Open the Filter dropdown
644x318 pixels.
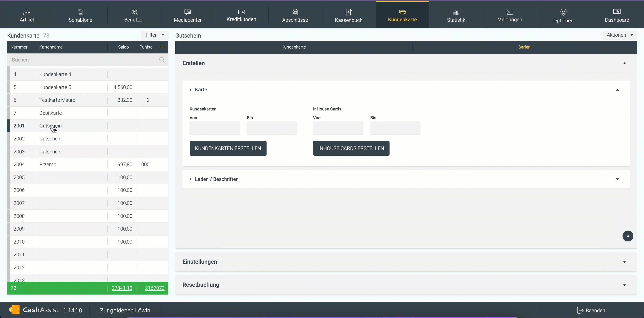[x=155, y=35]
